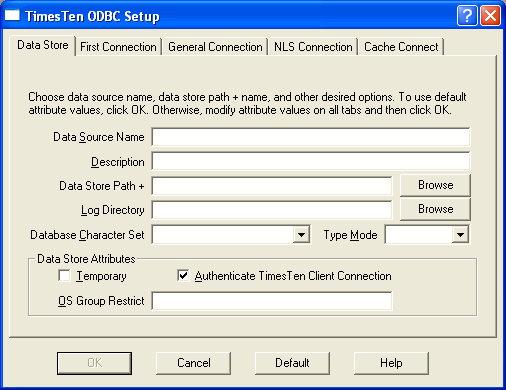Uncheck Authenticate TimesTen Client Connection
The image size is (506, 390).
pos(183,276)
